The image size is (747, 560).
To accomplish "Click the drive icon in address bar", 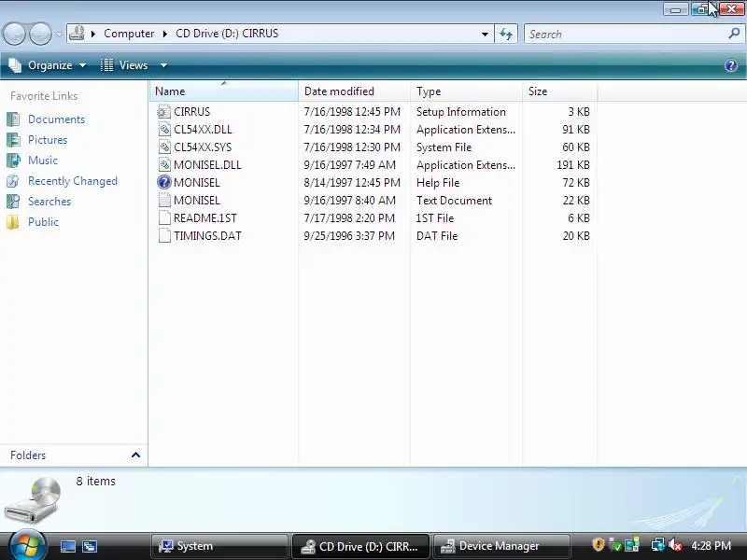I will click(77, 34).
